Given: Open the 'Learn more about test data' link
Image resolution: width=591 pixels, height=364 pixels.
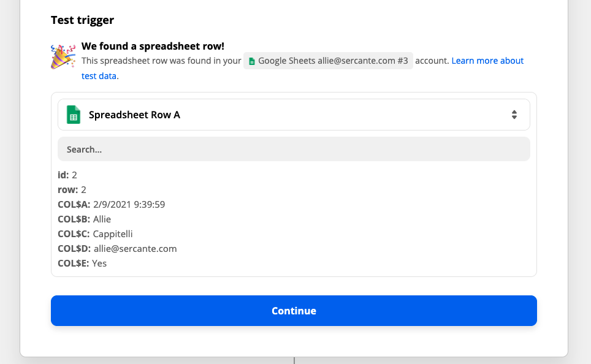Looking at the screenshot, I should pyautogui.click(x=487, y=60).
